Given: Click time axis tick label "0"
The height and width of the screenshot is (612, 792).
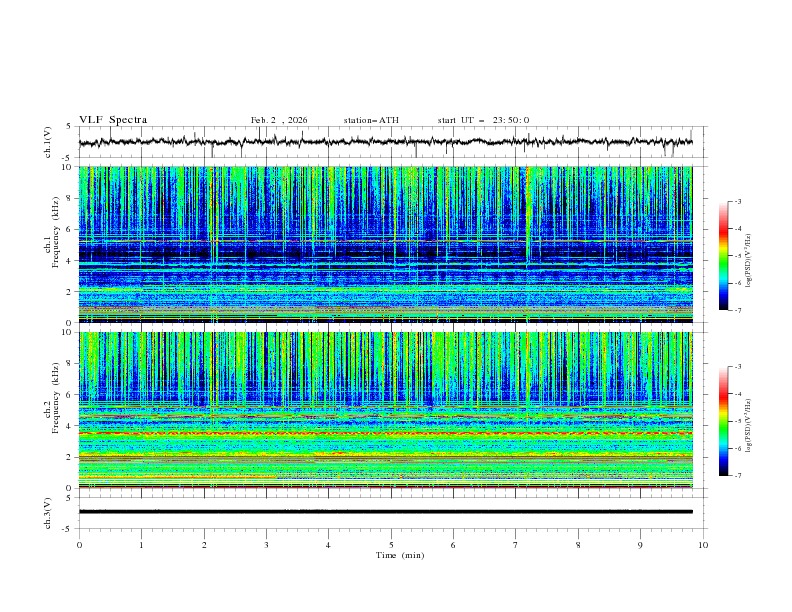Looking at the screenshot, I should pyautogui.click(x=79, y=545).
